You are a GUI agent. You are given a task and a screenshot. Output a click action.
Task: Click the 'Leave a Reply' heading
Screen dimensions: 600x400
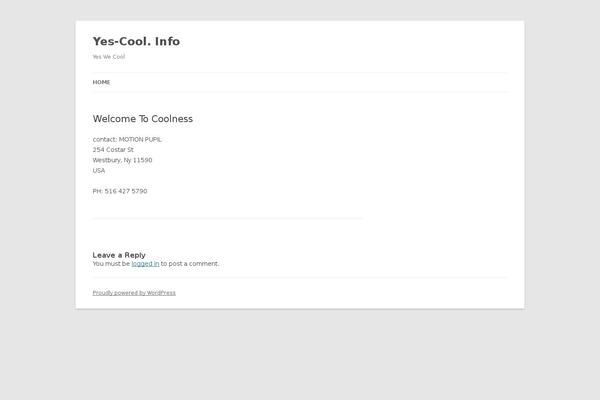(119, 255)
